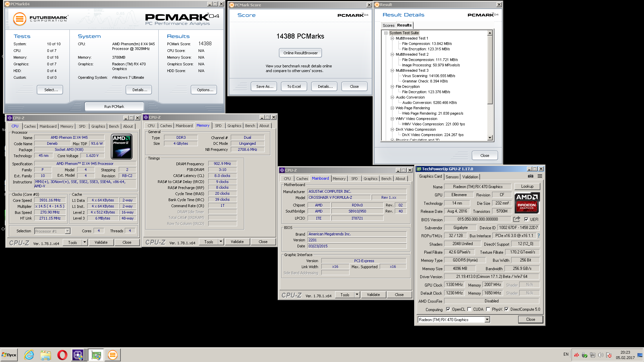The height and width of the screenshot is (362, 644).
Task: Click the AMD Phenom II logo
Action: pyautogui.click(x=122, y=146)
